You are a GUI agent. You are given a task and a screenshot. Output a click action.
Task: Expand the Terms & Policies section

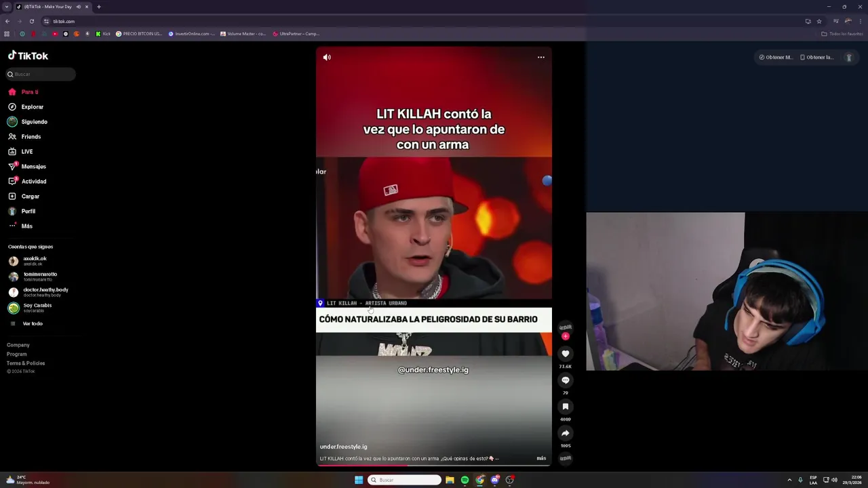tap(26, 363)
